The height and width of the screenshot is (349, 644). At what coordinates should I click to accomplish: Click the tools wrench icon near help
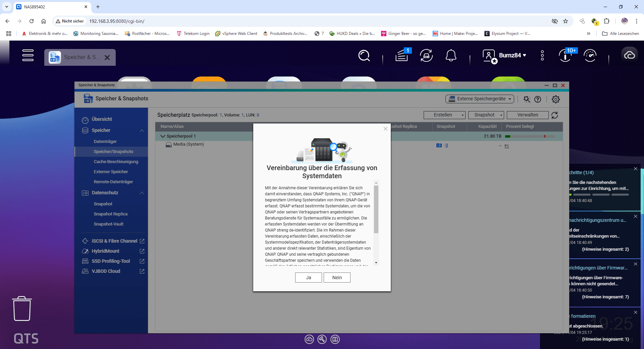(x=527, y=99)
